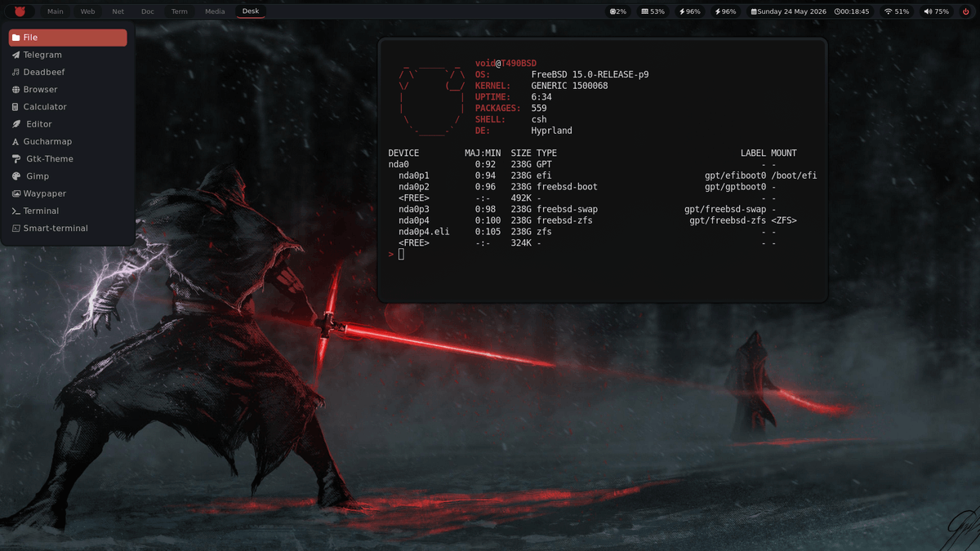Select the Desk workspace
This screenshot has height=551, width=980.
251,11
